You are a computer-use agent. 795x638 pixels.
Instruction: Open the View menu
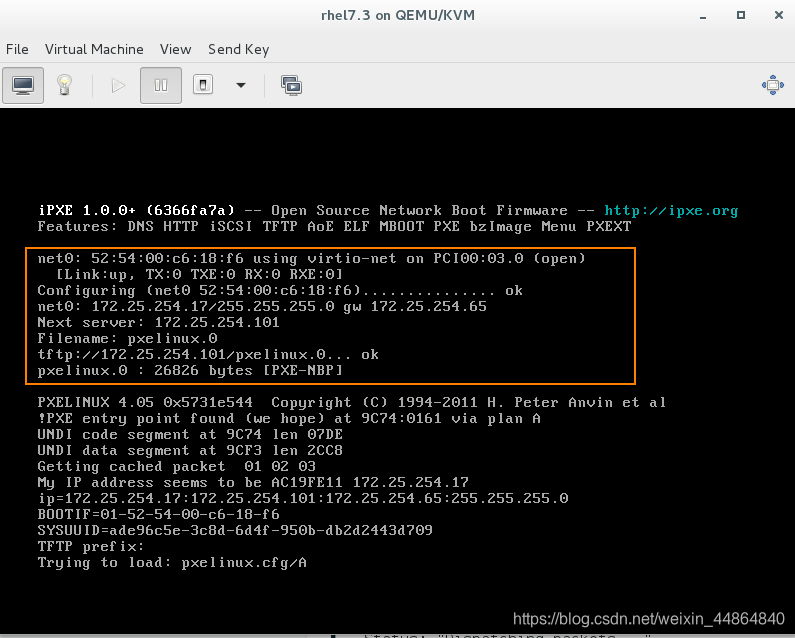click(x=175, y=49)
